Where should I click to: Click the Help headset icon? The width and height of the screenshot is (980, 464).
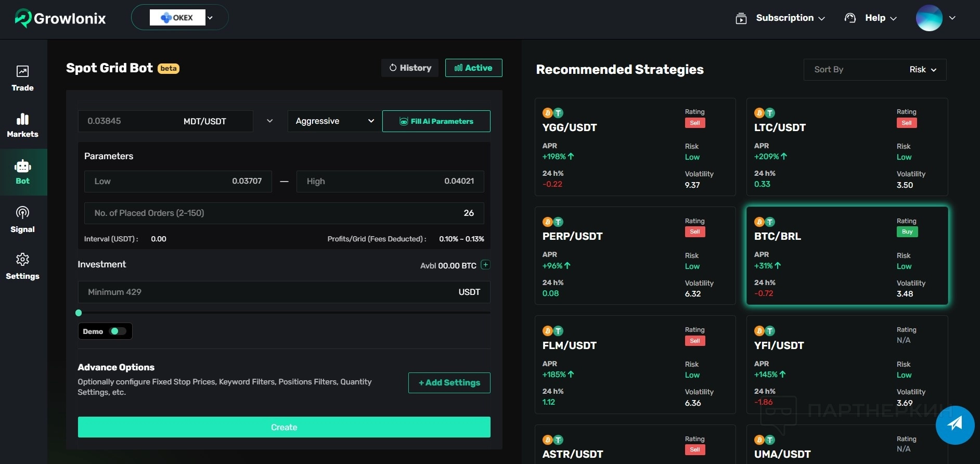850,18
